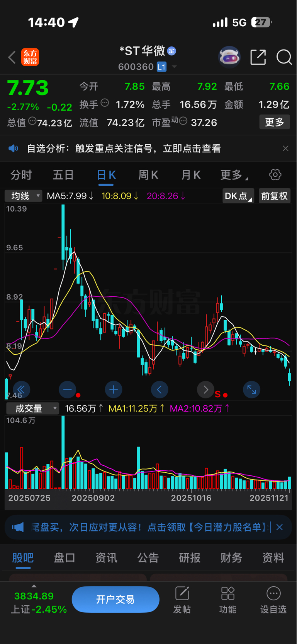The image size is (297, 644).
Task: Select the 股吧 tab
Action: [23, 558]
